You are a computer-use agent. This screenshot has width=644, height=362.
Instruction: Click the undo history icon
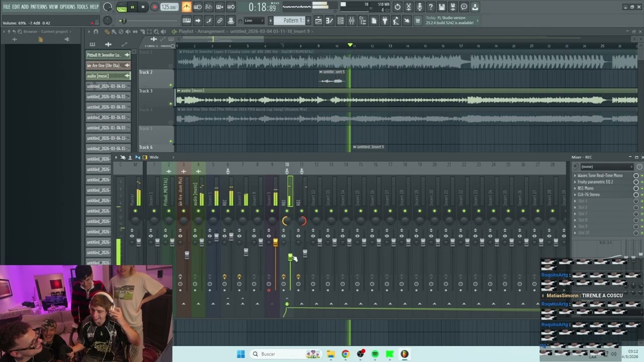tap(397, 7)
